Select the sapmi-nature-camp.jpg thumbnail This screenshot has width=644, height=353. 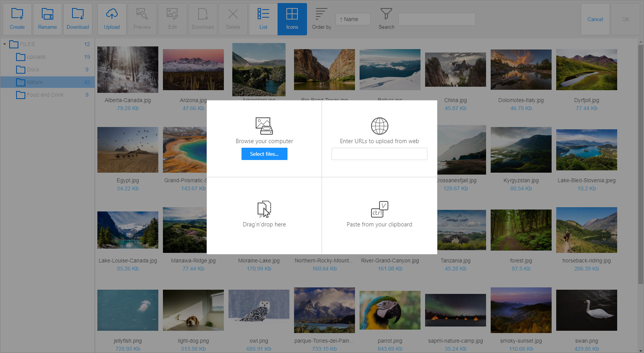click(x=455, y=310)
